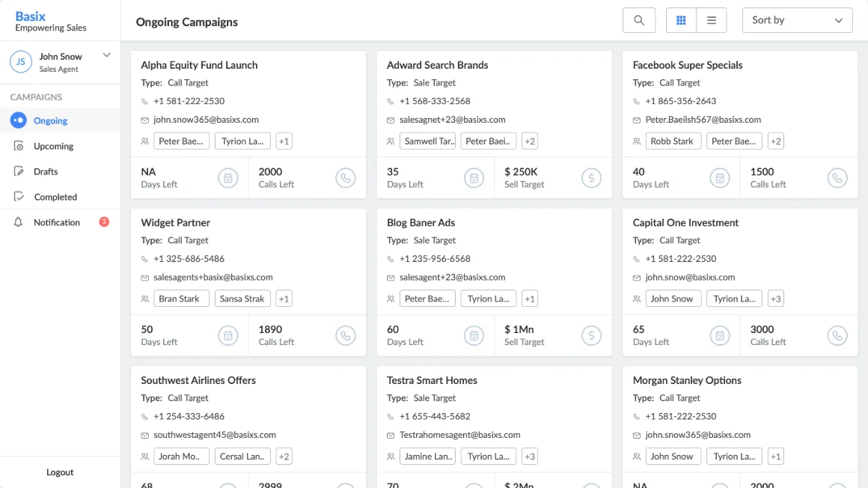Open Alpha Equity Fund Launch campaign
The width and height of the screenshot is (868, 488).
(x=199, y=65)
